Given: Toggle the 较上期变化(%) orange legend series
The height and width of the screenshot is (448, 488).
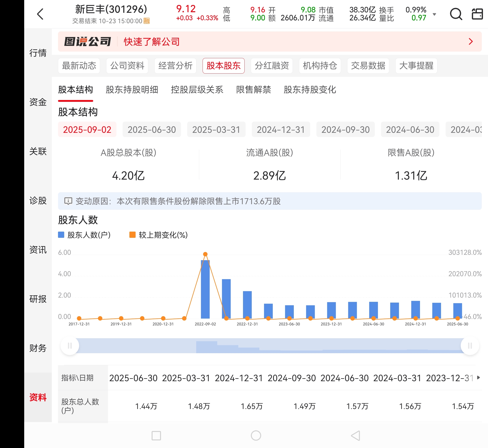Looking at the screenshot, I should click(132, 235).
